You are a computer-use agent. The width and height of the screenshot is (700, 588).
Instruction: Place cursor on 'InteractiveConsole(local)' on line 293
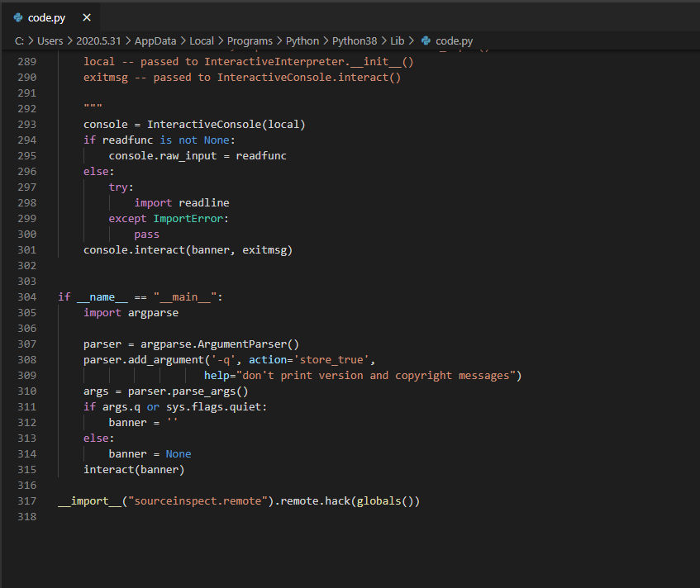point(226,125)
